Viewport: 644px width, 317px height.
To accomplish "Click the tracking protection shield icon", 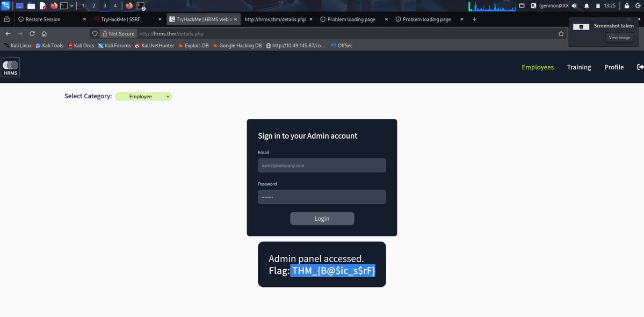I will (95, 34).
